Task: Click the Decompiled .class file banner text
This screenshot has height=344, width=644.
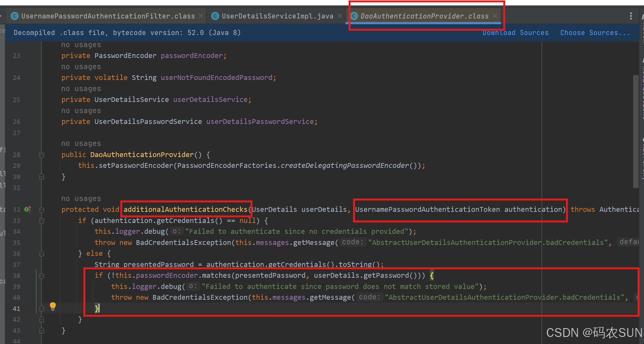Action: (x=127, y=33)
